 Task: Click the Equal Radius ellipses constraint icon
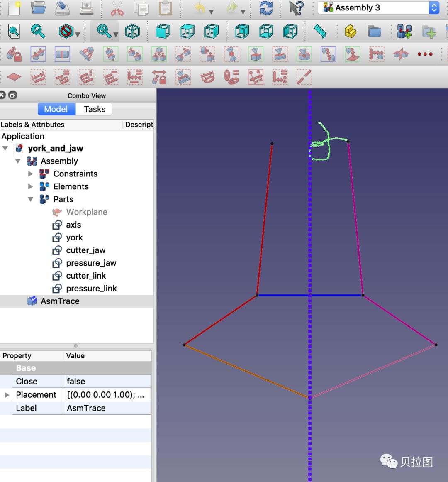[231, 77]
